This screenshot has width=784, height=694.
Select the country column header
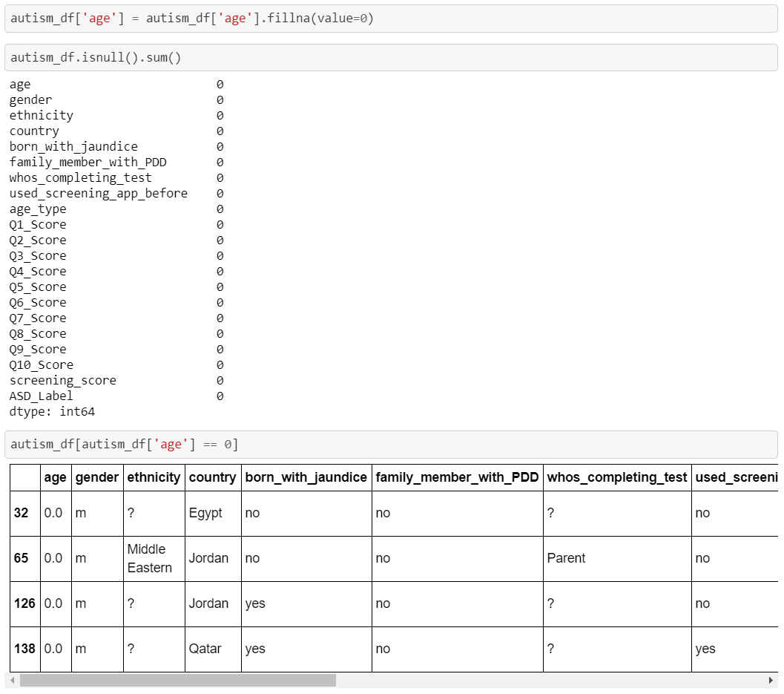pyautogui.click(x=212, y=477)
